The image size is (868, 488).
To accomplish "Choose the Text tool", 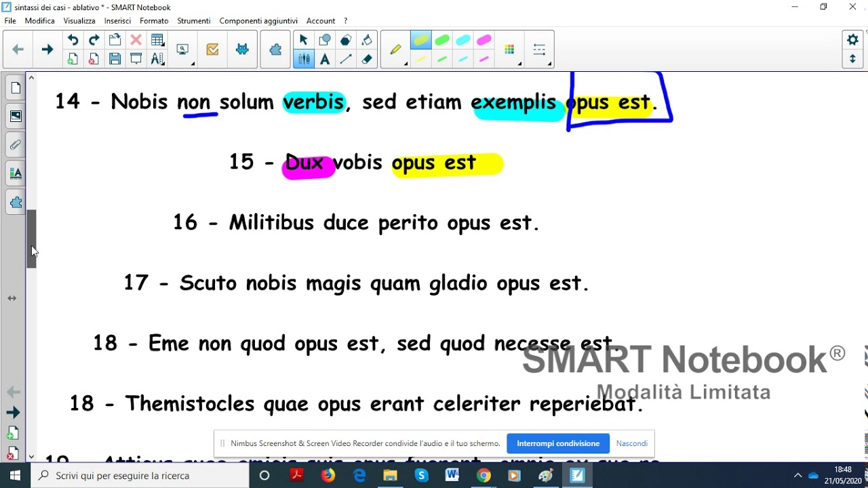I will point(324,59).
